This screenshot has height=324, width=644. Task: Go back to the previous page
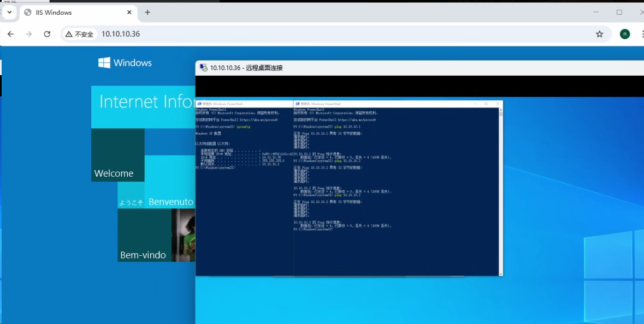tap(10, 34)
